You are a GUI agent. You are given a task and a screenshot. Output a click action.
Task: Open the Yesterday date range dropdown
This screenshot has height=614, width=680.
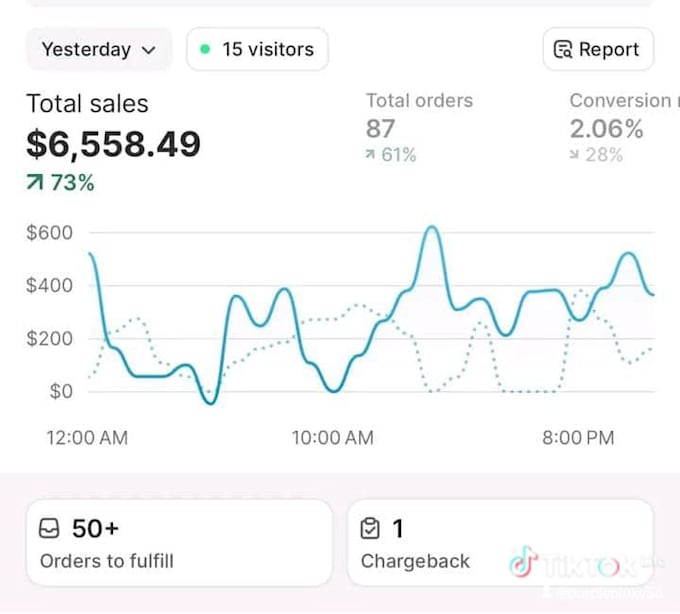coord(99,49)
